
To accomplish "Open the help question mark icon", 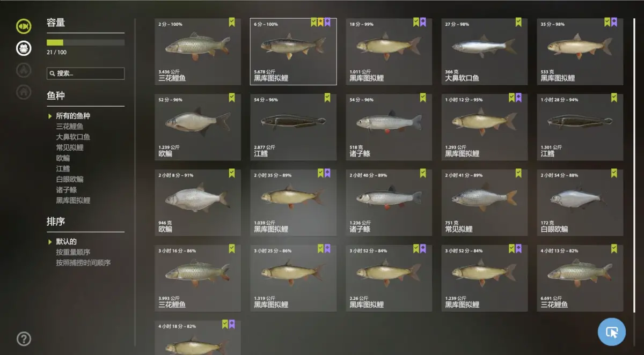I will coord(24,339).
